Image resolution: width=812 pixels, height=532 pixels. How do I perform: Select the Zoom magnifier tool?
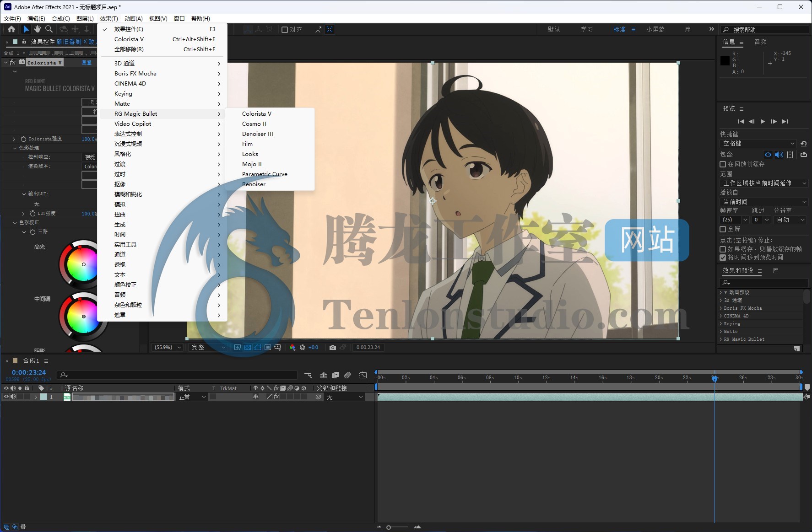point(49,29)
